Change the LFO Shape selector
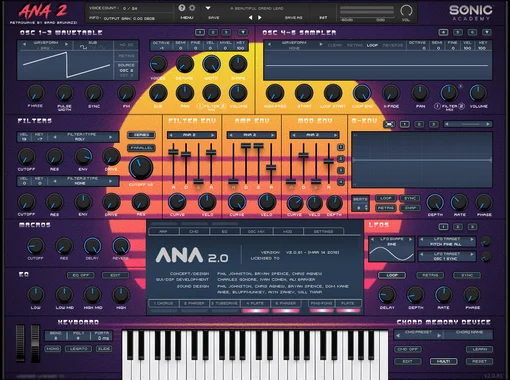Image resolution: width=510 pixels, height=380 pixels. [x=391, y=239]
